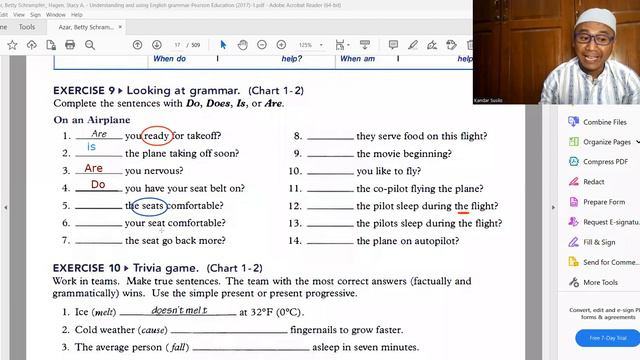
Task: Open the Window menu
Action: point(56,15)
